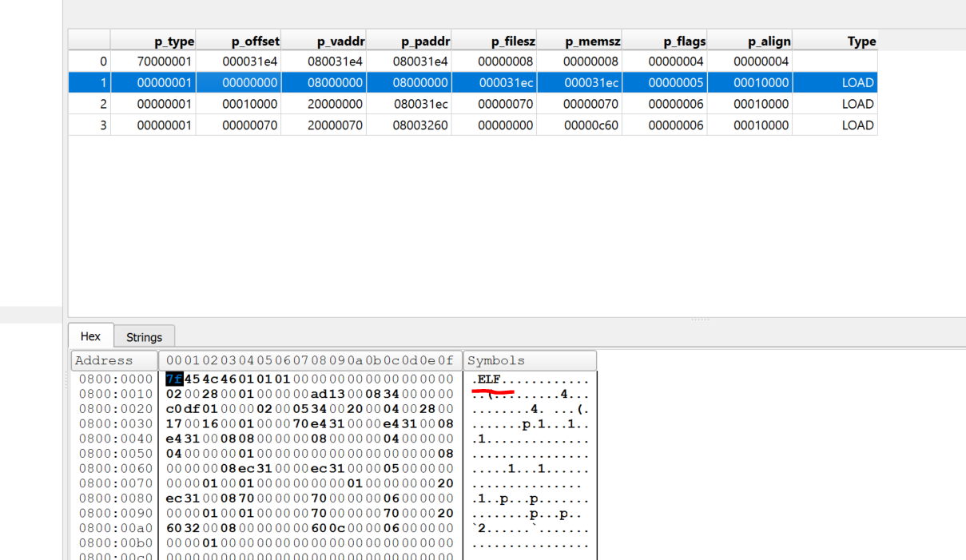Click the byte offset header row
This screenshot has height=560, width=966.
[308, 360]
